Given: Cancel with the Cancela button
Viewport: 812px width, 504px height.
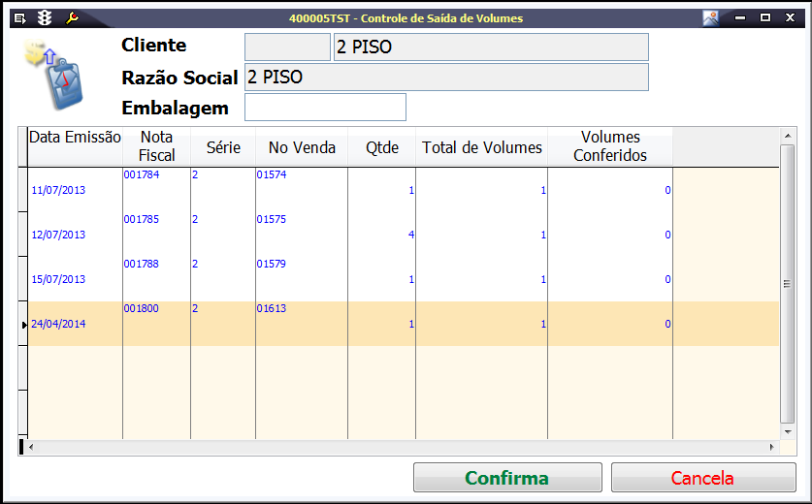Looking at the screenshot, I should [703, 477].
